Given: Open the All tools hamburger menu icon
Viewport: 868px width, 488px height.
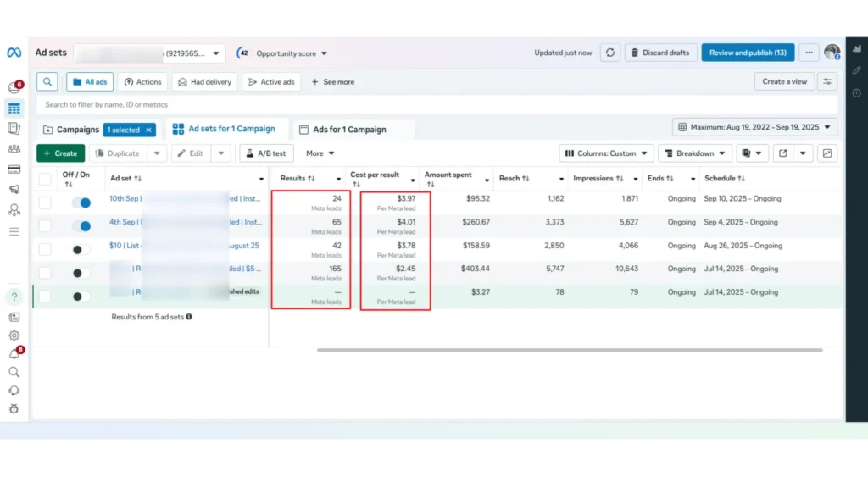Looking at the screenshot, I should click(x=14, y=232).
